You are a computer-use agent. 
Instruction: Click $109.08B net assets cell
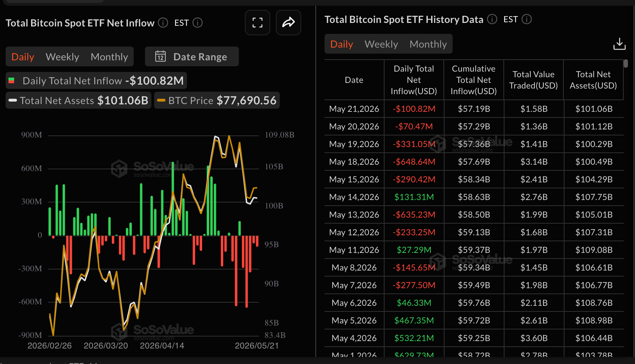[x=594, y=250]
